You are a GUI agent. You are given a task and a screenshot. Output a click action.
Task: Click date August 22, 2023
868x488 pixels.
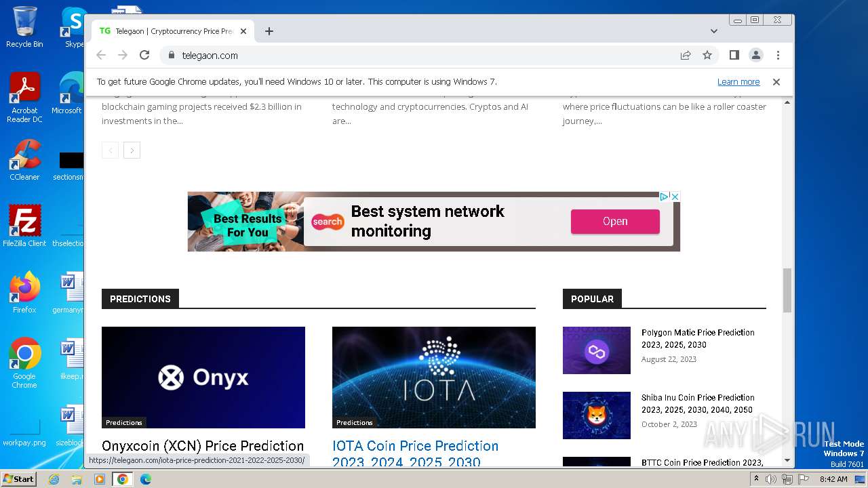tap(669, 359)
